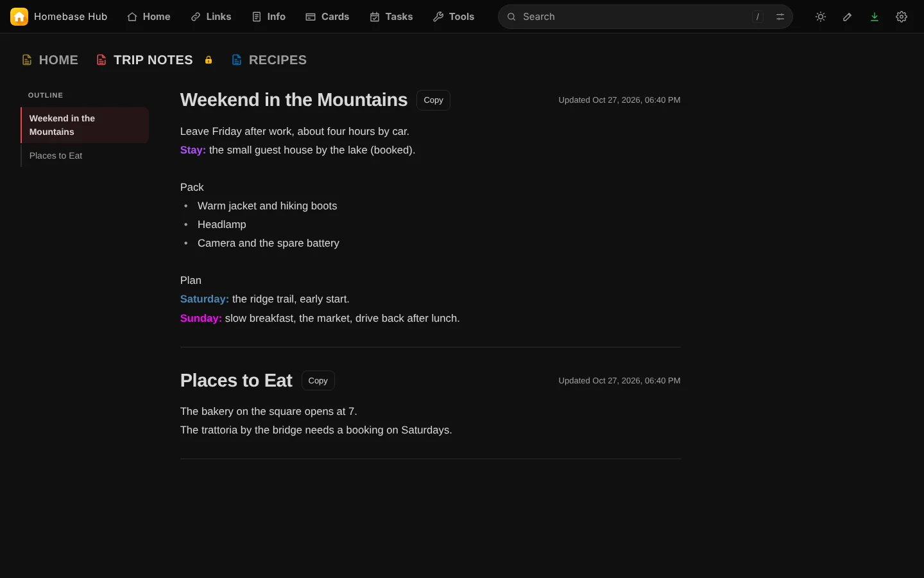Open search filter options sliders icon

[x=780, y=17]
